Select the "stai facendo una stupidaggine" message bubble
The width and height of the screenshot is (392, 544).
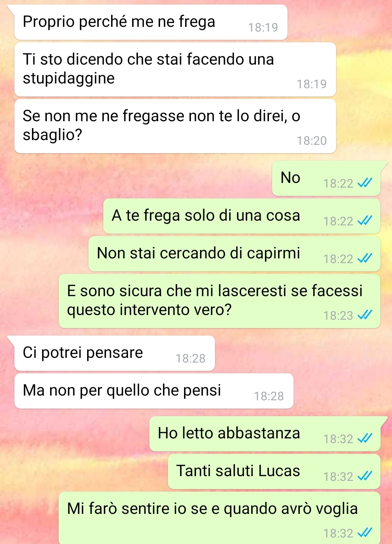pos(175,69)
